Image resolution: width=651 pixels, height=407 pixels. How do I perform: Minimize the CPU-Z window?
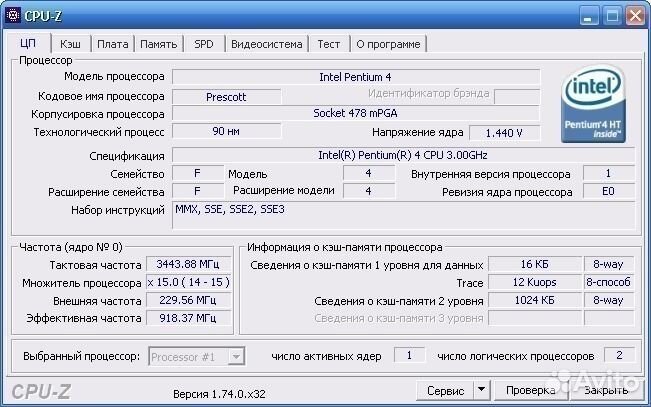[x=587, y=17]
